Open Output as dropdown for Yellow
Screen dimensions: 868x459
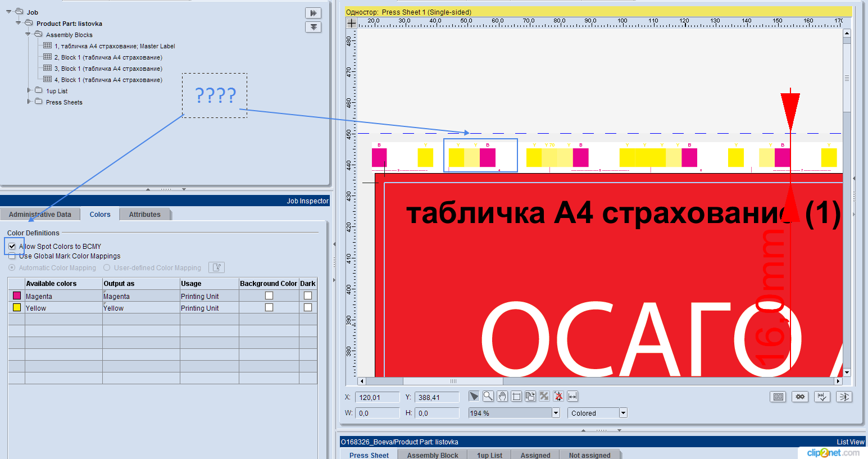(141, 308)
